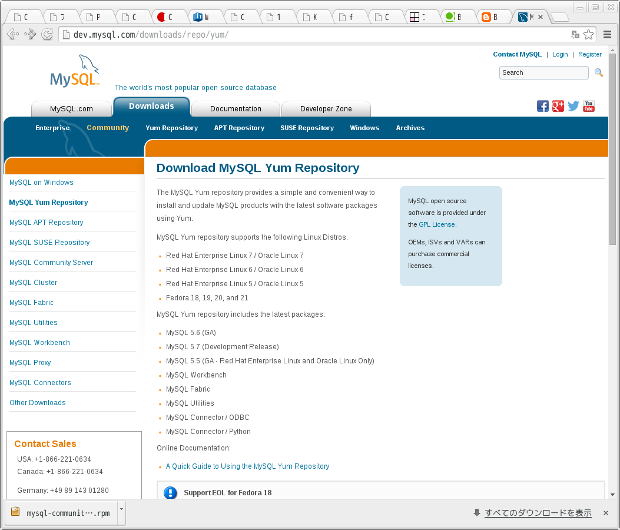Open SUSE Repository in the submenu
620x530 pixels.
point(307,128)
